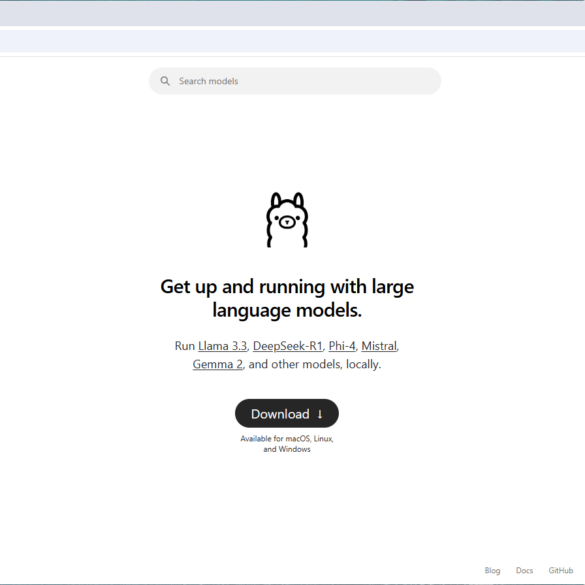Click the Search models input field
Viewport: 585px width, 585px height.
(x=295, y=81)
